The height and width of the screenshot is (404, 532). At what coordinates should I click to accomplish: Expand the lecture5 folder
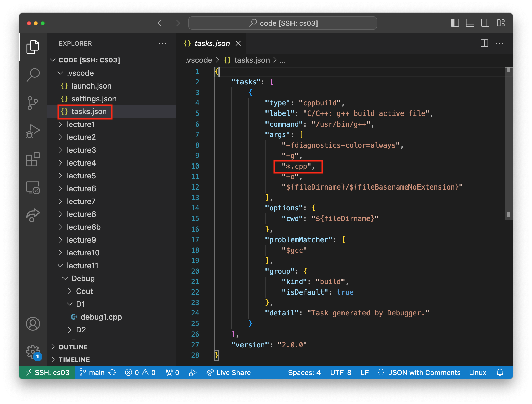(111, 176)
